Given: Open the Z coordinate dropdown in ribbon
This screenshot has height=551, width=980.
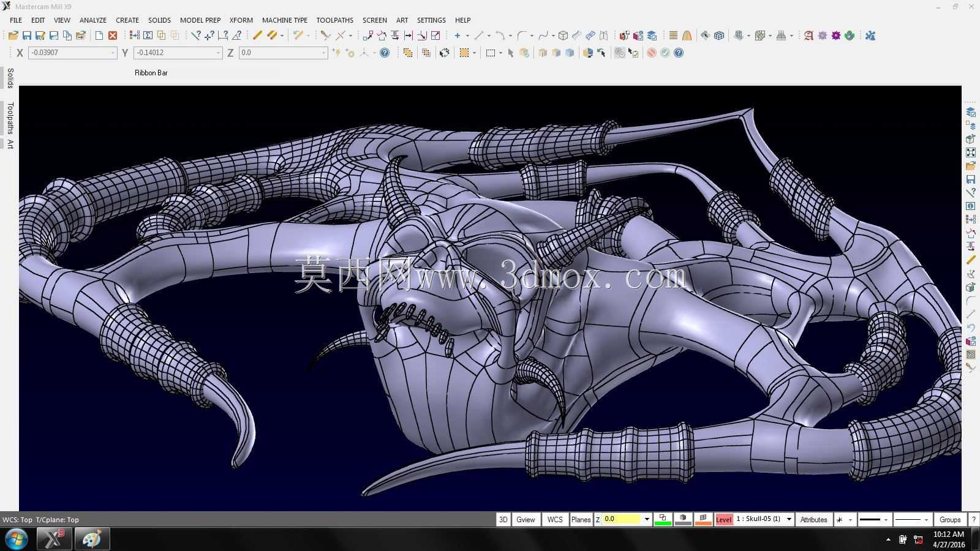Looking at the screenshot, I should tap(323, 53).
